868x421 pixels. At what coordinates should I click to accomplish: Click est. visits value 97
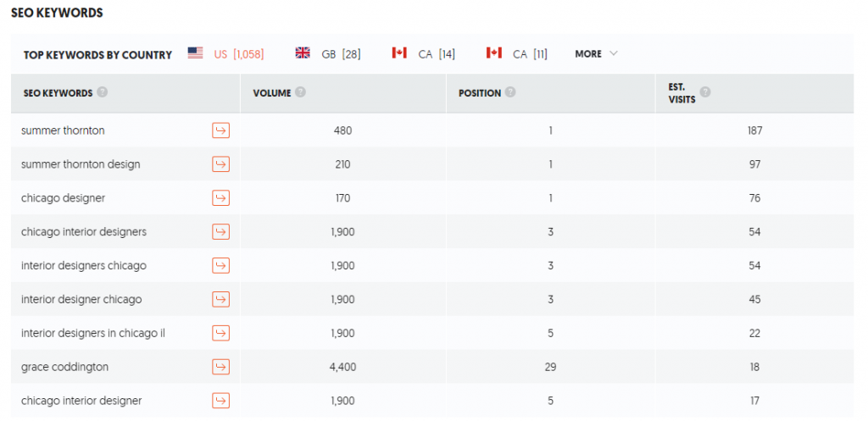[754, 165]
